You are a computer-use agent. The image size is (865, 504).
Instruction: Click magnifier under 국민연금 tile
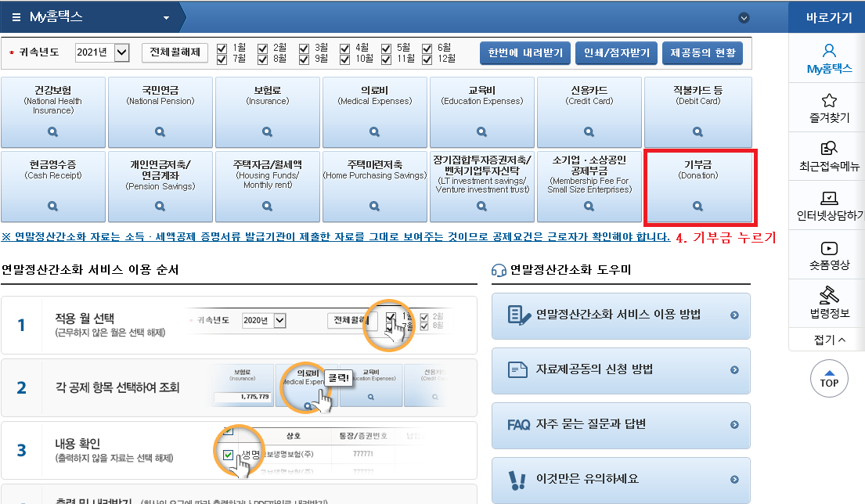pyautogui.click(x=160, y=131)
